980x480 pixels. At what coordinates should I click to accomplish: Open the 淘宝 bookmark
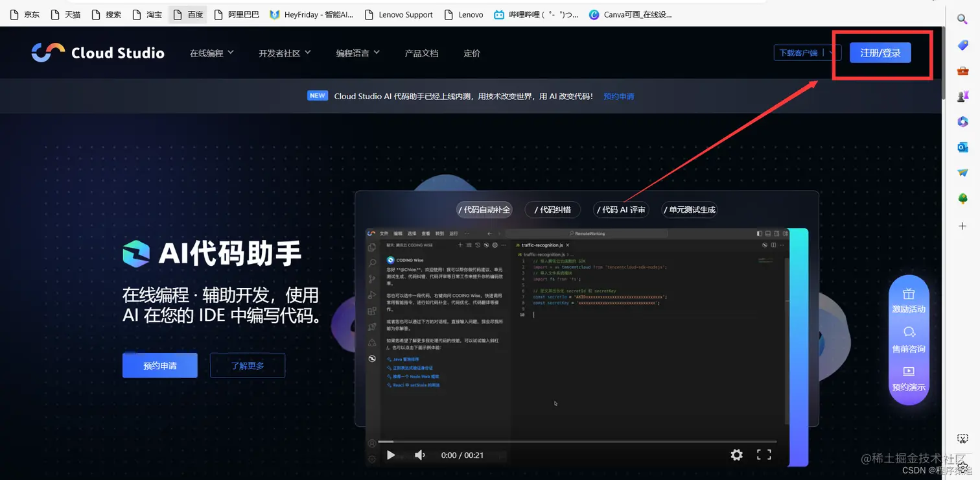tap(147, 14)
